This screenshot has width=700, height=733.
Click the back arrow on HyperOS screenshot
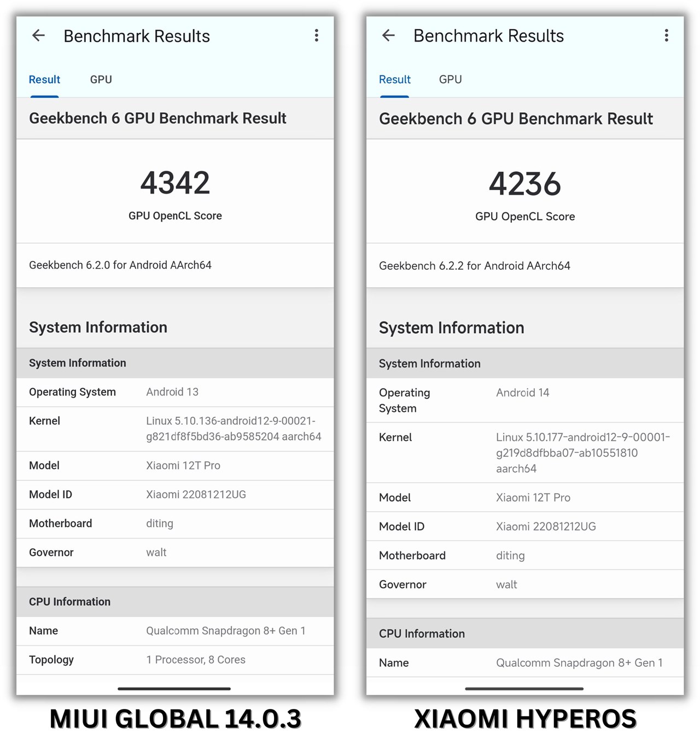tap(388, 36)
